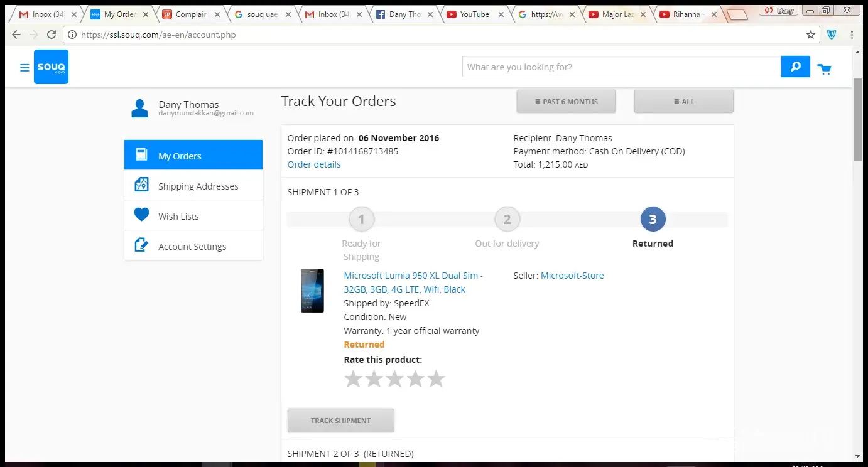This screenshot has width=868, height=467.
Task: Click the Track Shipment button
Action: (340, 421)
